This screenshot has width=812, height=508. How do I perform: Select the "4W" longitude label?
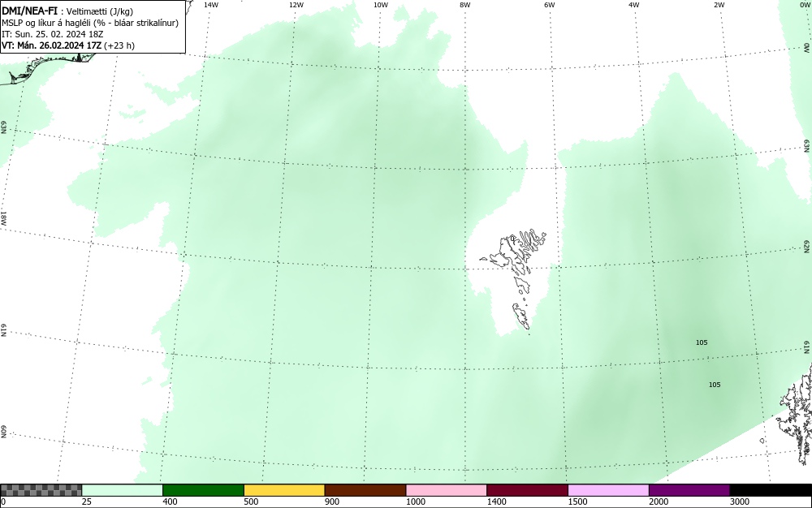(x=634, y=5)
